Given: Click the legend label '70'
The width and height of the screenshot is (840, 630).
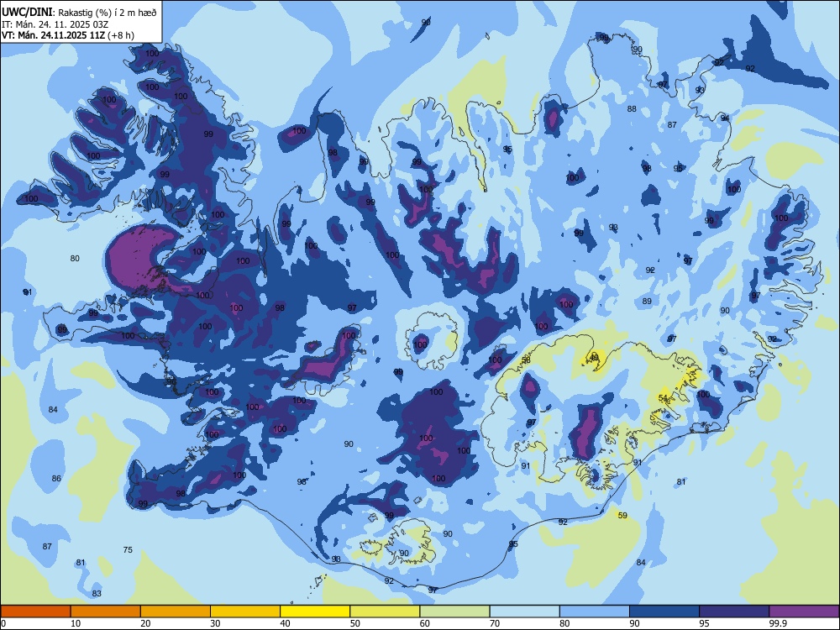Looking at the screenshot, I should [x=495, y=623].
